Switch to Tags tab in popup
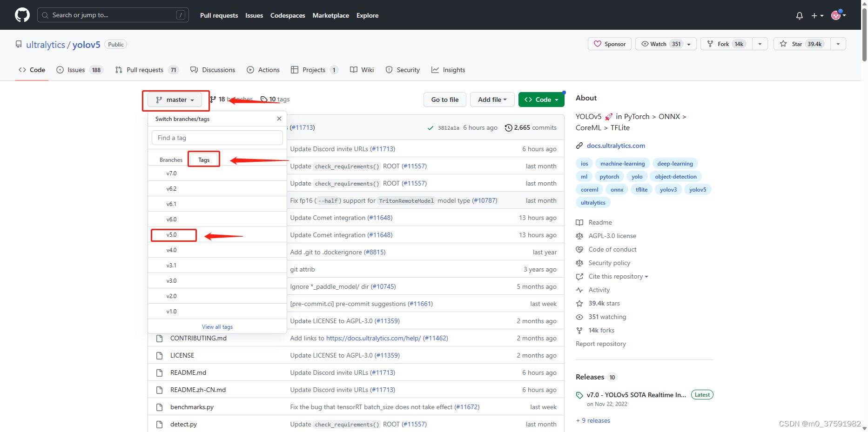 [x=204, y=160]
